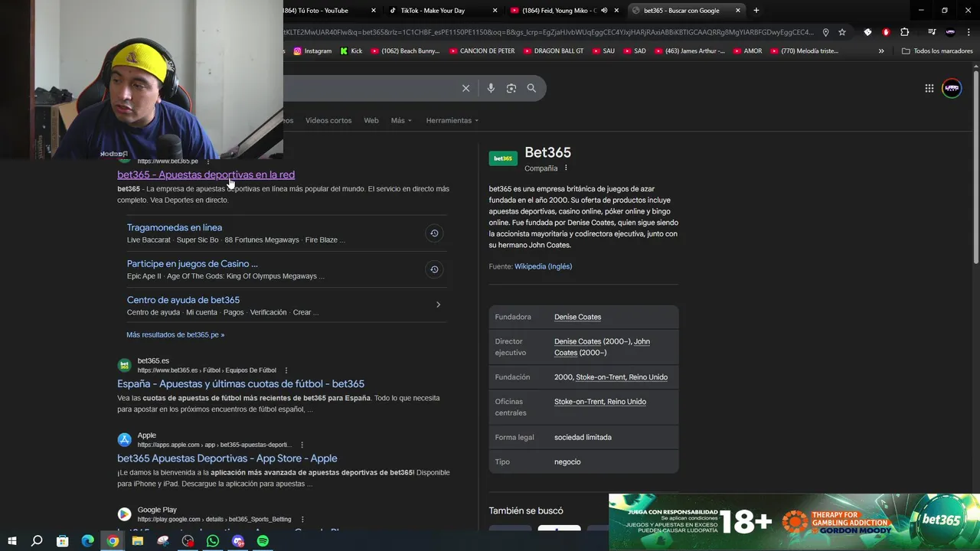Close the bet365 - Buscar con Google tab
This screenshot has height=551, width=980.
[x=738, y=11]
